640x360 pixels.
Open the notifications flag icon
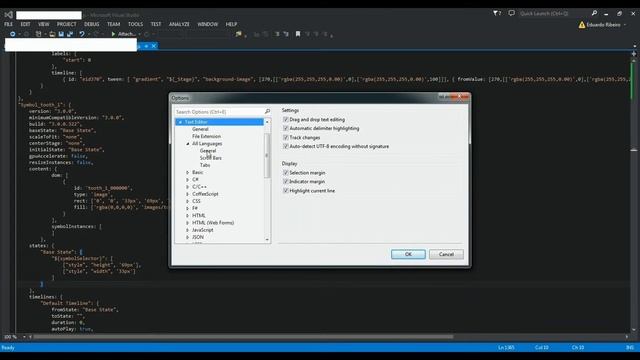tap(496, 13)
